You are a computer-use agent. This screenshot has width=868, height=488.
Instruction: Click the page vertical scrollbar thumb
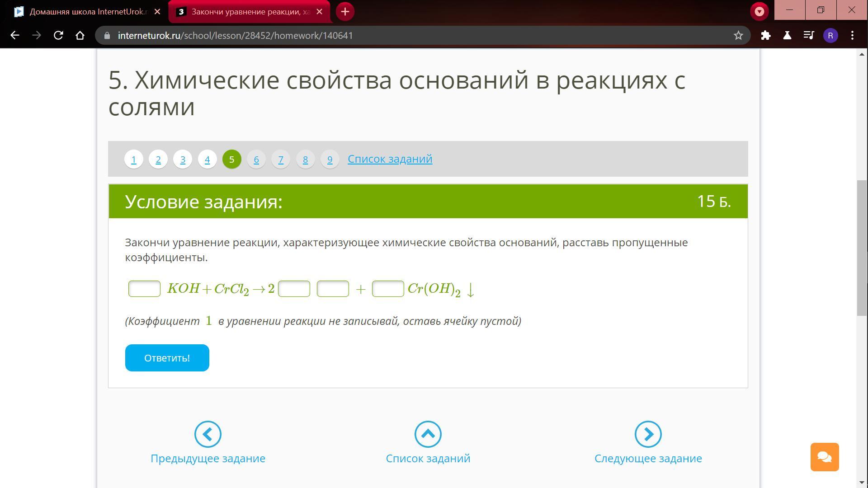tap(862, 248)
